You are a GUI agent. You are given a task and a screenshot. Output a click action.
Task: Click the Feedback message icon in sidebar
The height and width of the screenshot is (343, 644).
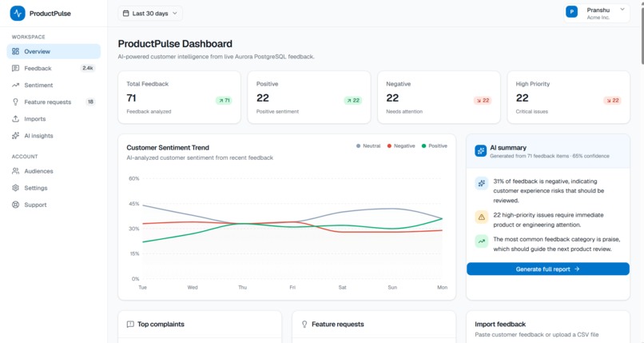pos(16,68)
